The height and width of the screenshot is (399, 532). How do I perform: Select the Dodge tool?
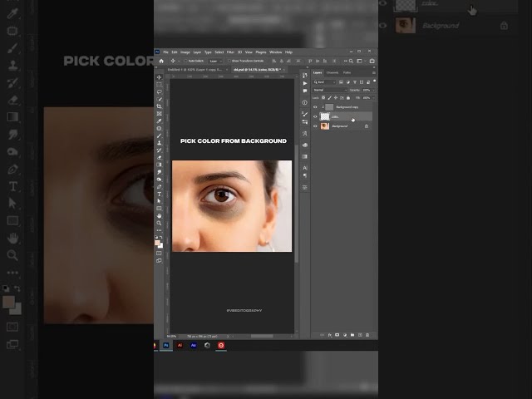pyautogui.click(x=159, y=180)
